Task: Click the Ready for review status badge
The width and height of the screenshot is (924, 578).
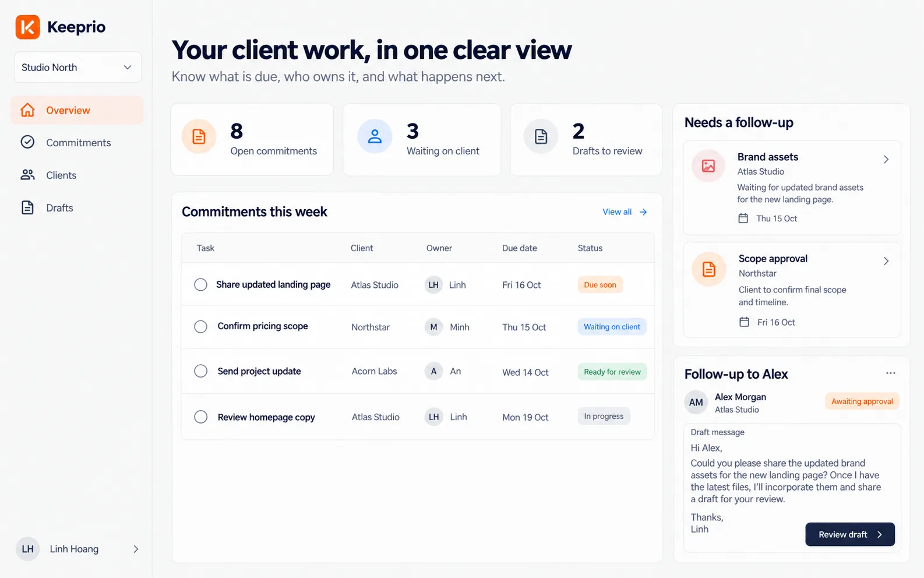Action: pos(612,372)
